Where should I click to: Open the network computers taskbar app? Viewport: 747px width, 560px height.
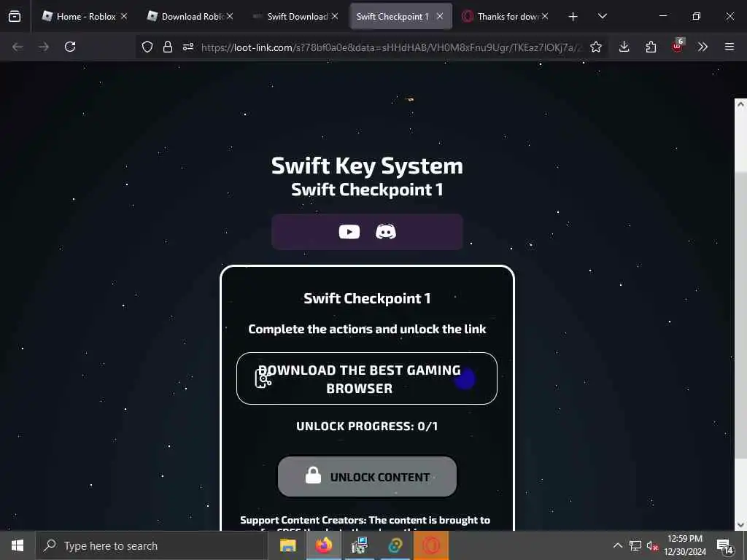360,545
